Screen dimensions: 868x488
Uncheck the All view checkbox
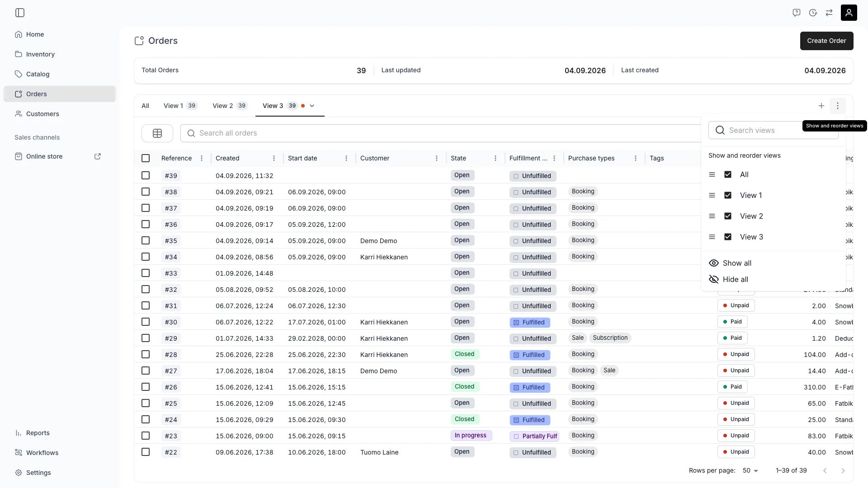pos(728,174)
